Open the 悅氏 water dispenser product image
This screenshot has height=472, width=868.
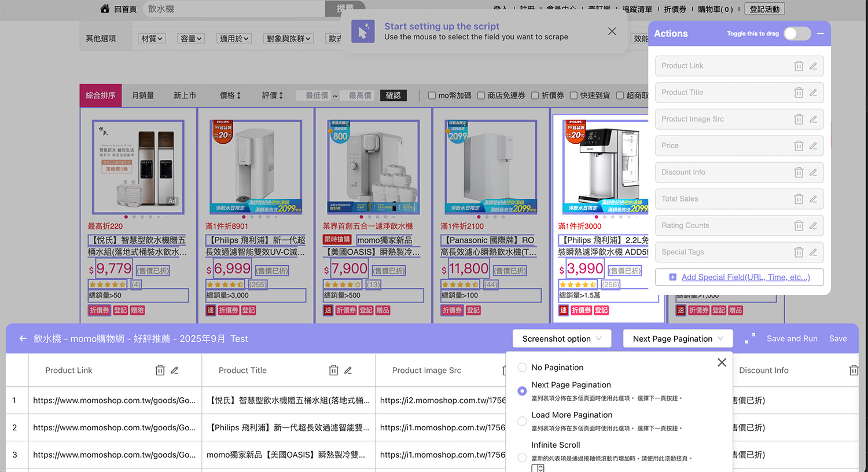pos(138,167)
